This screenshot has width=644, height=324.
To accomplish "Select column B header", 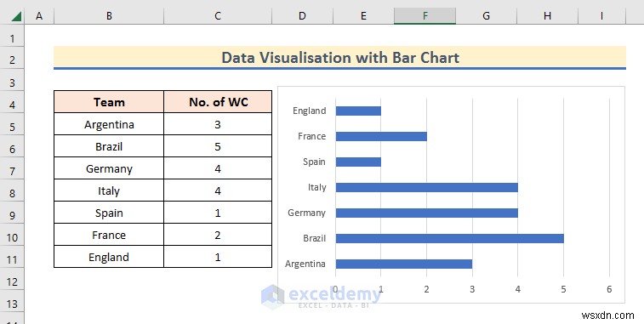I will (x=109, y=16).
